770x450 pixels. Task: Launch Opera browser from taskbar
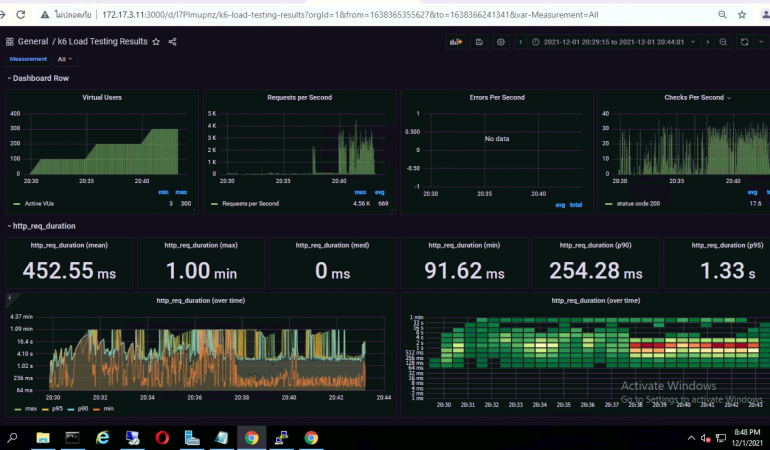(162, 437)
